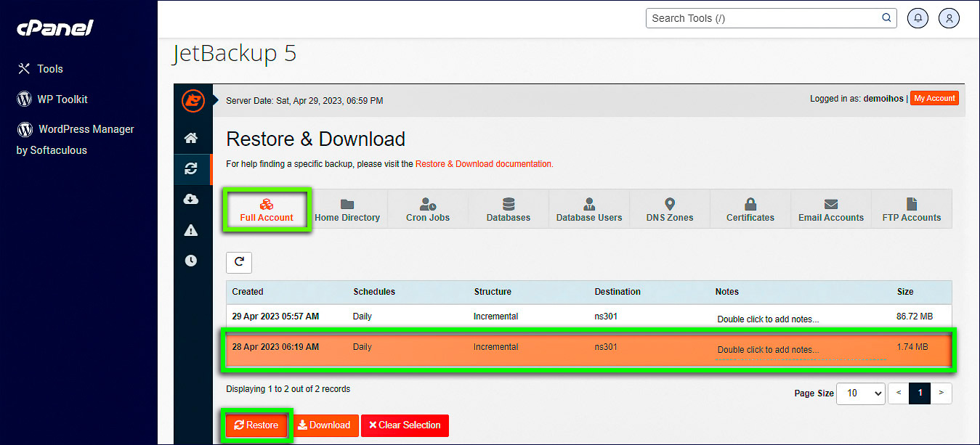Select the 29 Apr 2023 05:57 AM backup

588,317
